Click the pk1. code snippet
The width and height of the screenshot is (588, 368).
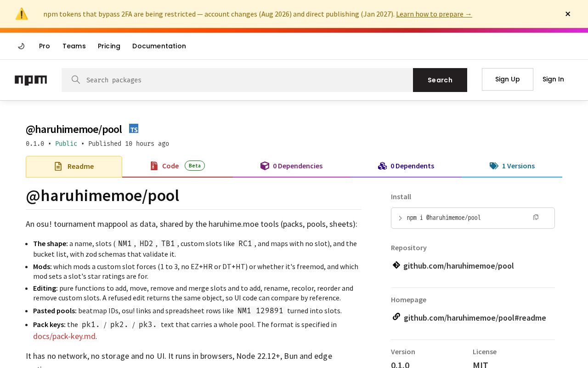coord(91,324)
